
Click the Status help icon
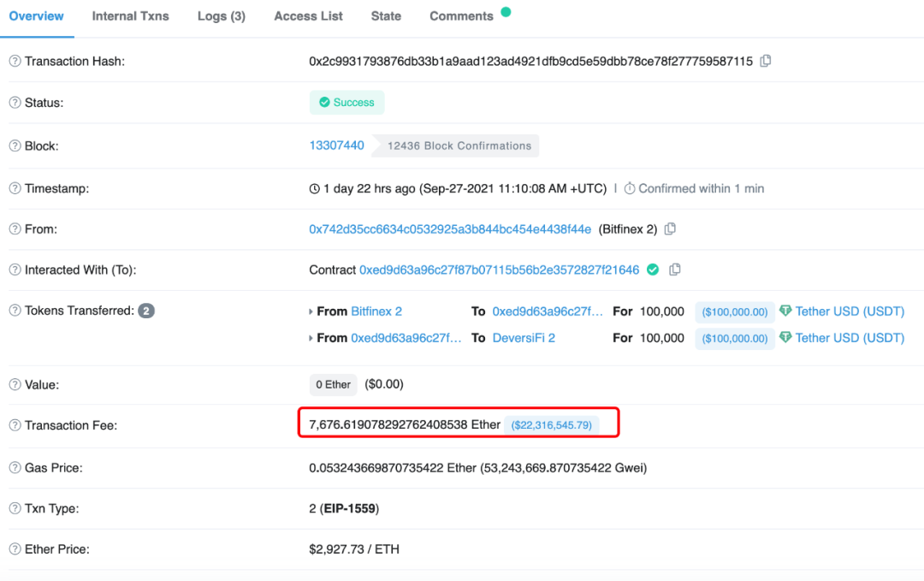(x=15, y=103)
